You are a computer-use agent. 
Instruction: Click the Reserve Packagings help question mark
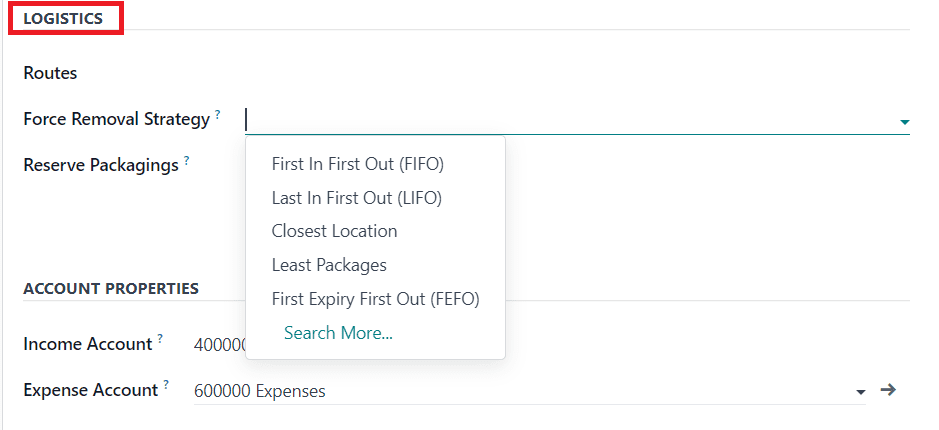tap(187, 160)
